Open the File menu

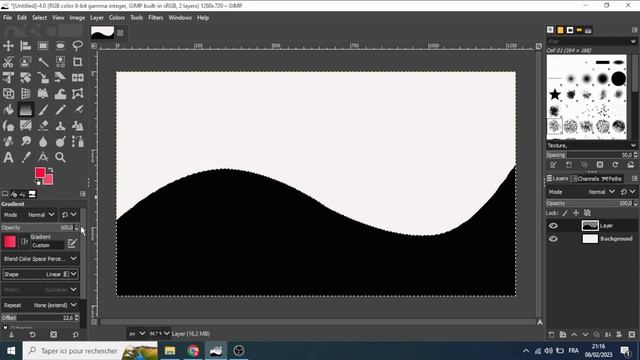[7, 18]
